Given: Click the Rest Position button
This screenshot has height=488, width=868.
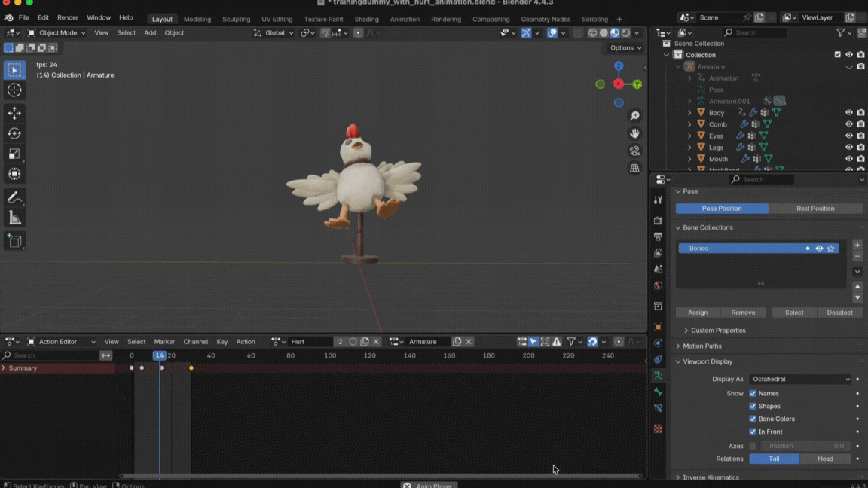Looking at the screenshot, I should tap(815, 209).
